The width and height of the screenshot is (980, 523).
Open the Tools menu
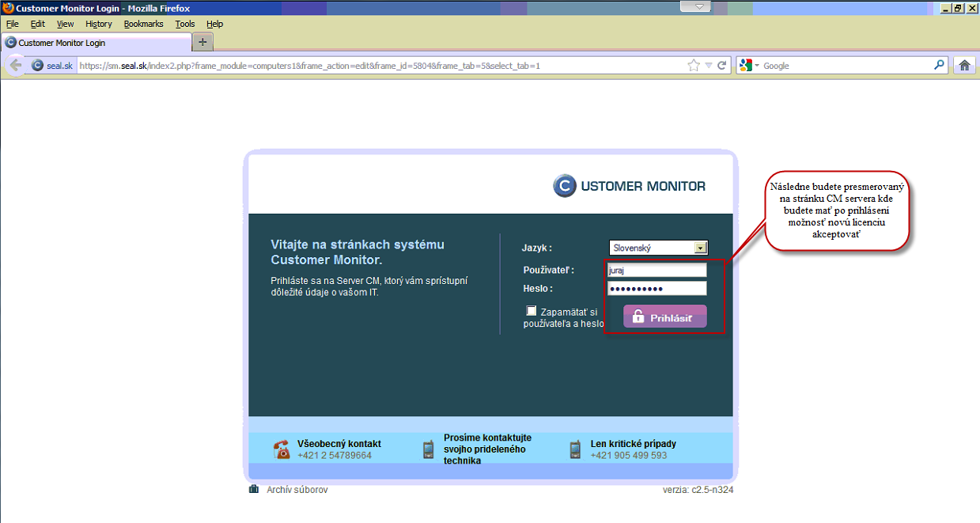[x=185, y=24]
